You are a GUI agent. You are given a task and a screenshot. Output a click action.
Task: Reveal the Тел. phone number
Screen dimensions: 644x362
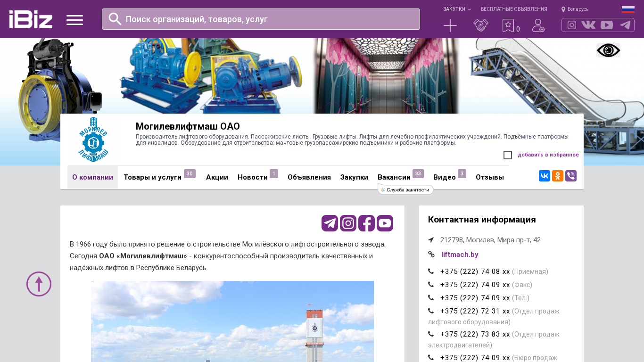point(475,298)
